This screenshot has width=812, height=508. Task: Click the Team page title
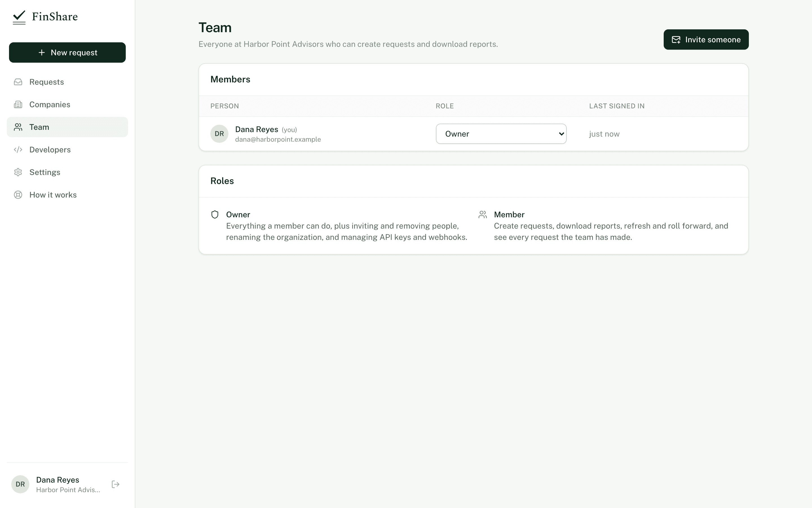215,28
